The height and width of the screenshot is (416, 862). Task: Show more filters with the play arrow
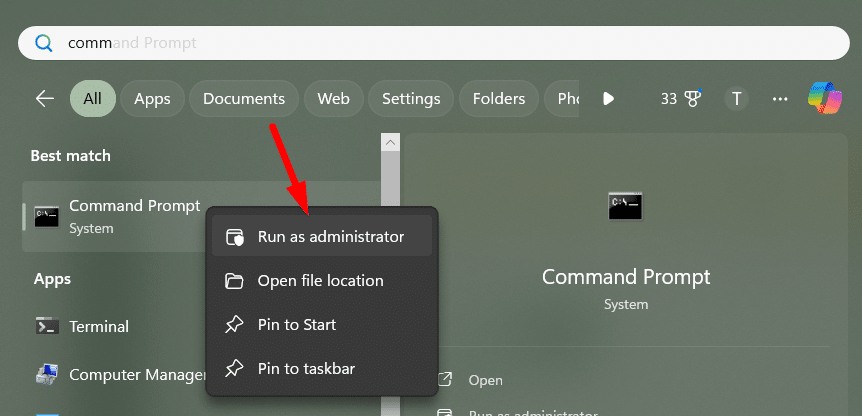coord(608,98)
